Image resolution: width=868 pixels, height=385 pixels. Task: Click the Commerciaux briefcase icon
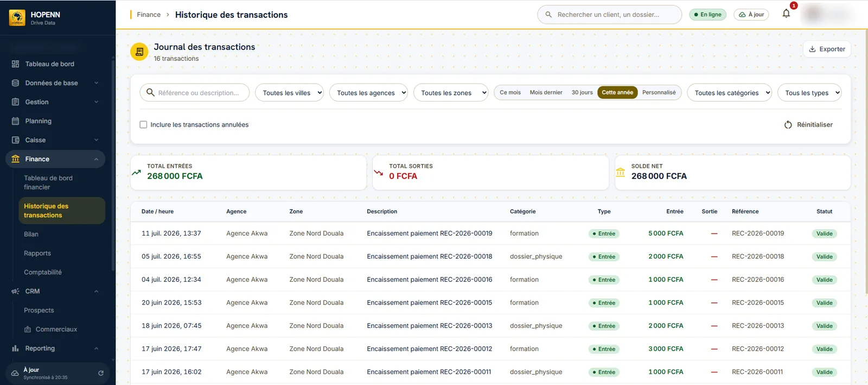[x=28, y=330]
